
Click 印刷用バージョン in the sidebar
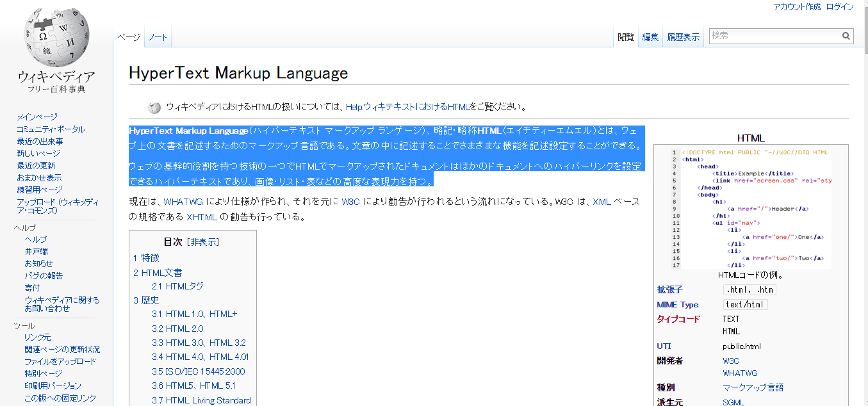coord(53,386)
